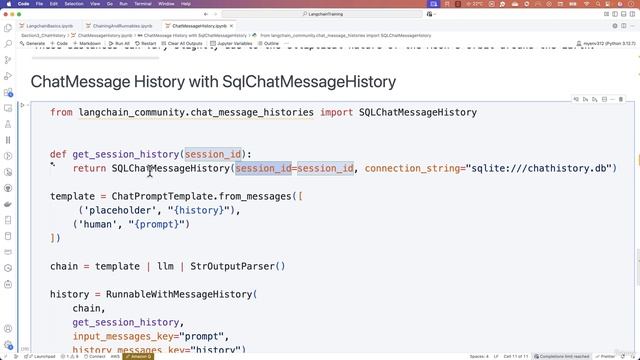This screenshot has height=360, width=640.
Task: Click Cell 11 of 11 status item
Action: click(x=516, y=356)
